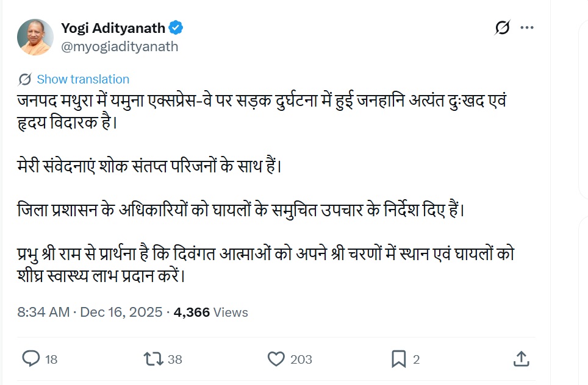Open the three-dot More options menu
This screenshot has width=588, height=385.
point(527,28)
